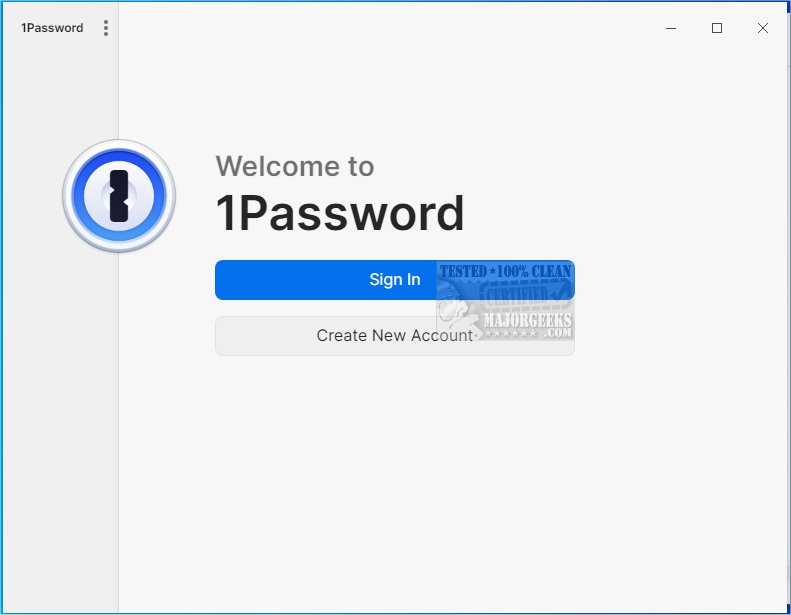
Task: Open the three-dot menu beside 1Password
Action: coord(105,28)
